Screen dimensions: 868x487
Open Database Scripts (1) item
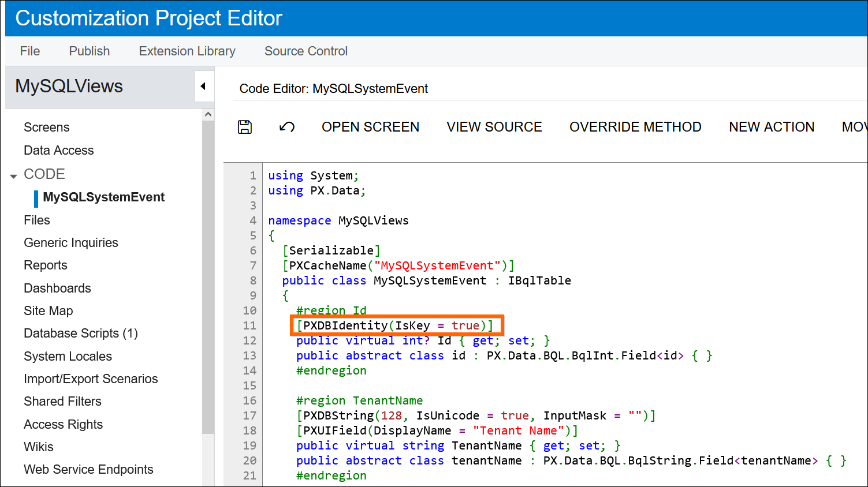click(81, 333)
